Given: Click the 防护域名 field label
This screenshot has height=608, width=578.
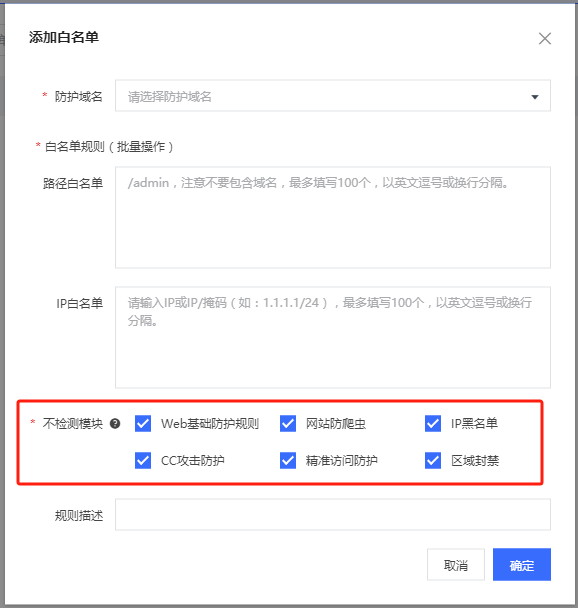Looking at the screenshot, I should 78,97.
